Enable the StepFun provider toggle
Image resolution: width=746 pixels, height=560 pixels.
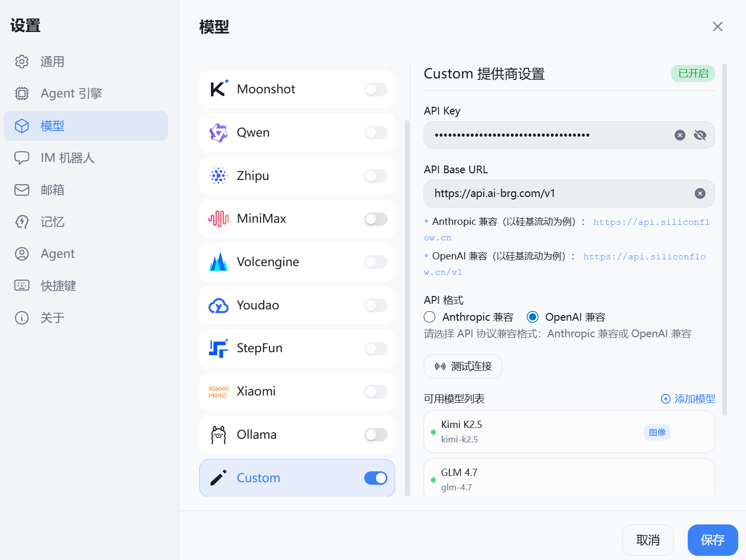(x=376, y=348)
